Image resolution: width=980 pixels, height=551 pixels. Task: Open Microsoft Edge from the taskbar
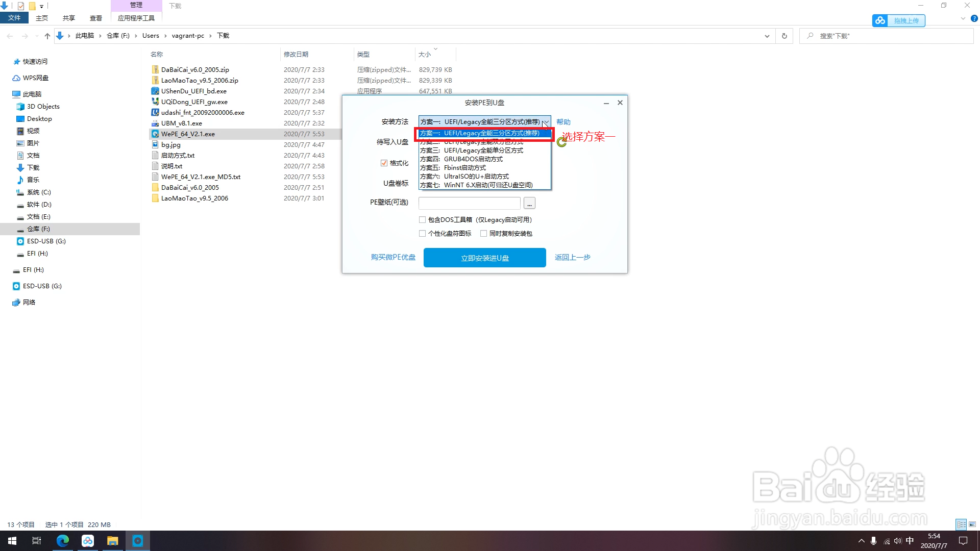[63, 541]
